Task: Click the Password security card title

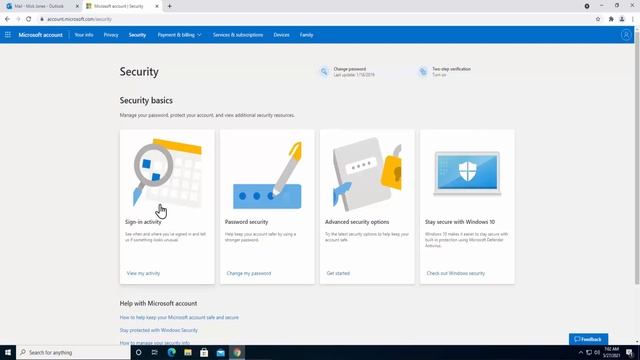Action: click(247, 222)
